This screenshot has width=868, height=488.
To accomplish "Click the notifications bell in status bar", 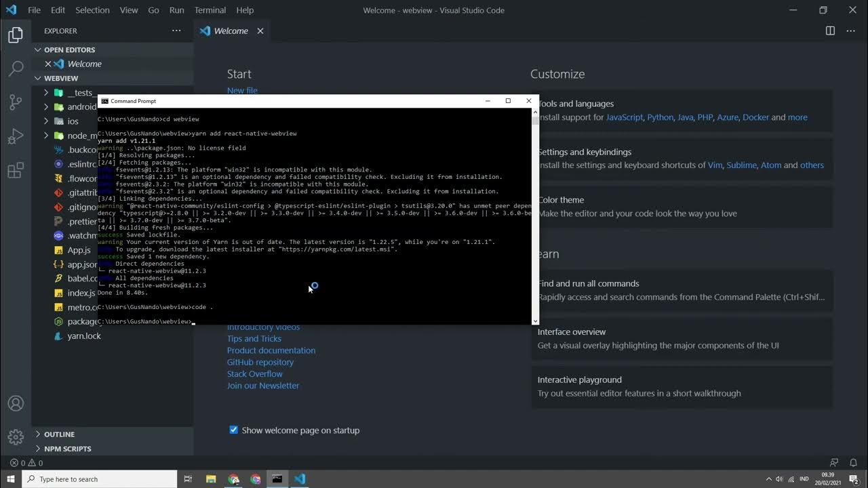I will (853, 463).
